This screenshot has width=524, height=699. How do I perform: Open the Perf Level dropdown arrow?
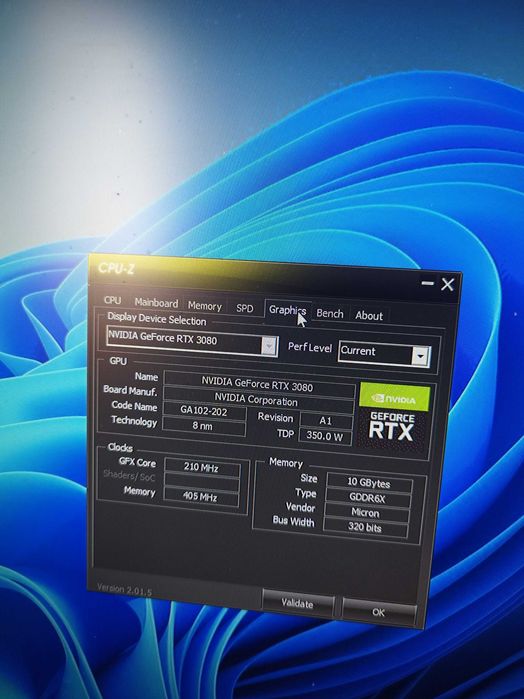[421, 356]
